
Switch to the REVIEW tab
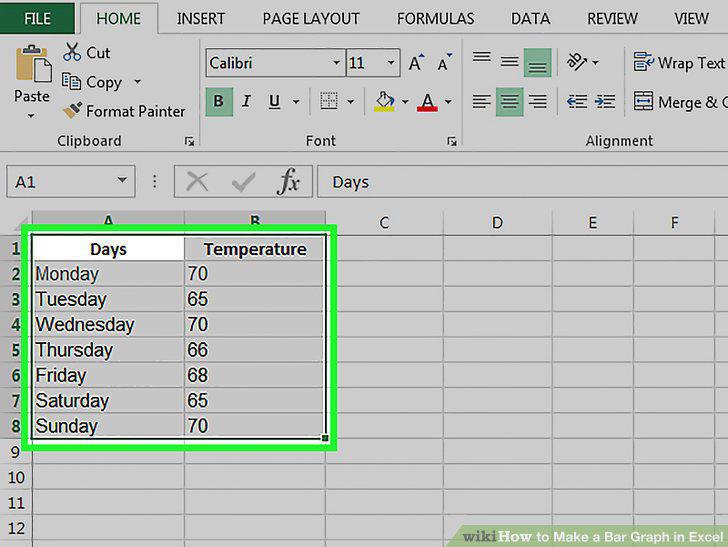[x=612, y=18]
